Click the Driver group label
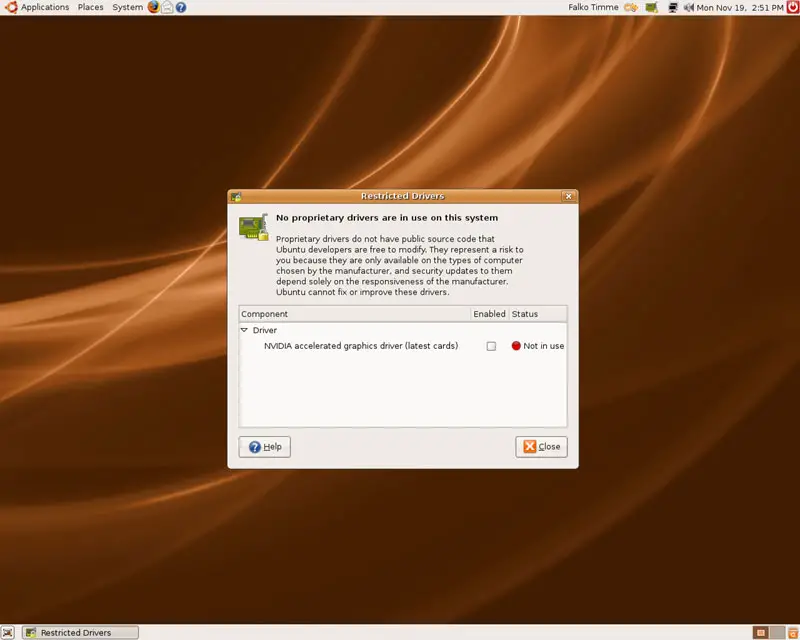The width and height of the screenshot is (800, 640). 265,330
